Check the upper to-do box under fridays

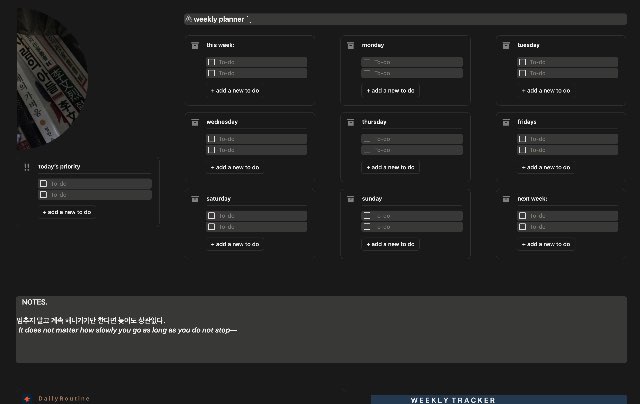(x=522, y=139)
